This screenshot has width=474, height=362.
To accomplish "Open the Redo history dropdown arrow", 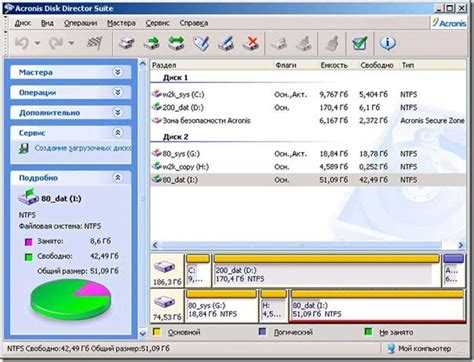I will coord(71,43).
